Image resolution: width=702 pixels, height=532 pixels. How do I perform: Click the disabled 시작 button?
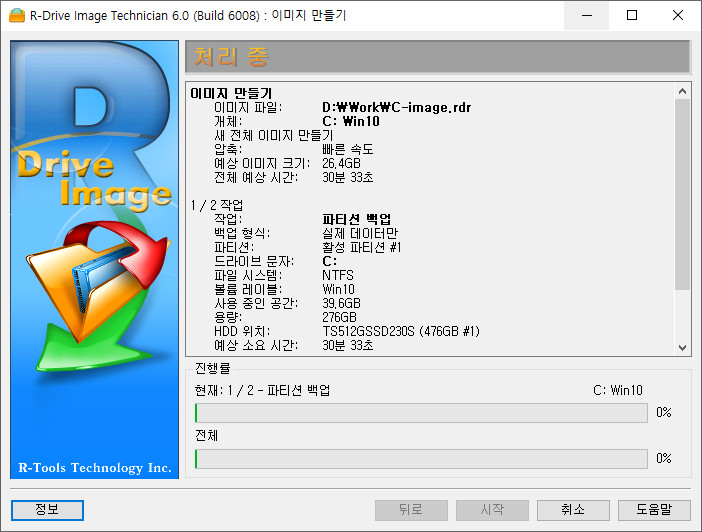click(492, 510)
